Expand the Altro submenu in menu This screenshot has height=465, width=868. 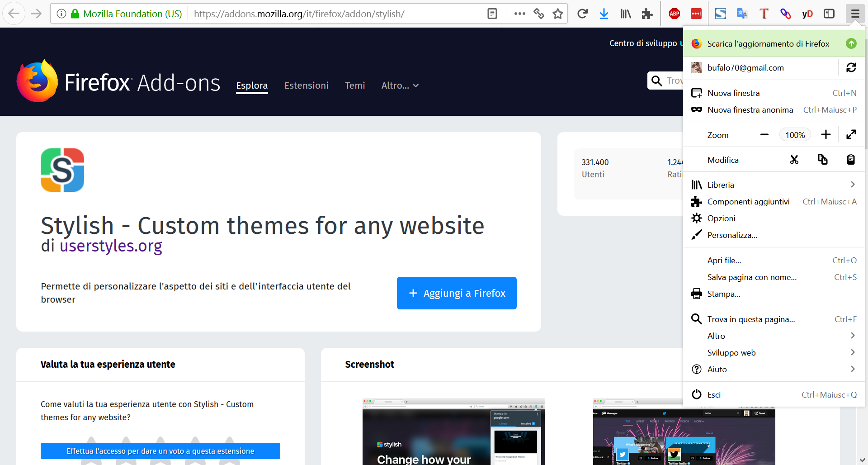pos(774,336)
